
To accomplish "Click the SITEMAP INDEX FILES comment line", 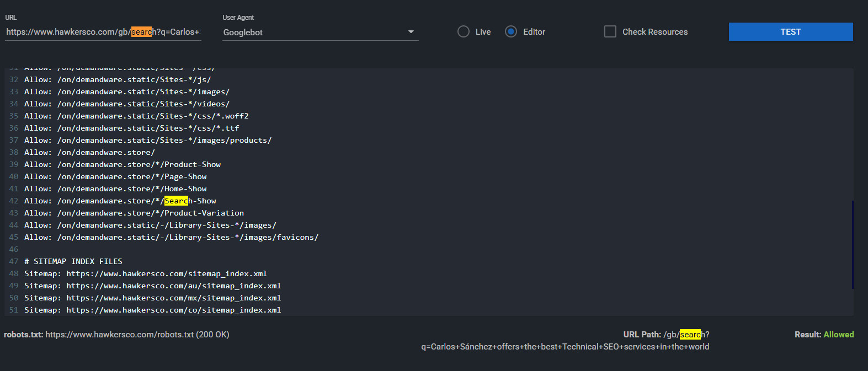I will tap(73, 262).
